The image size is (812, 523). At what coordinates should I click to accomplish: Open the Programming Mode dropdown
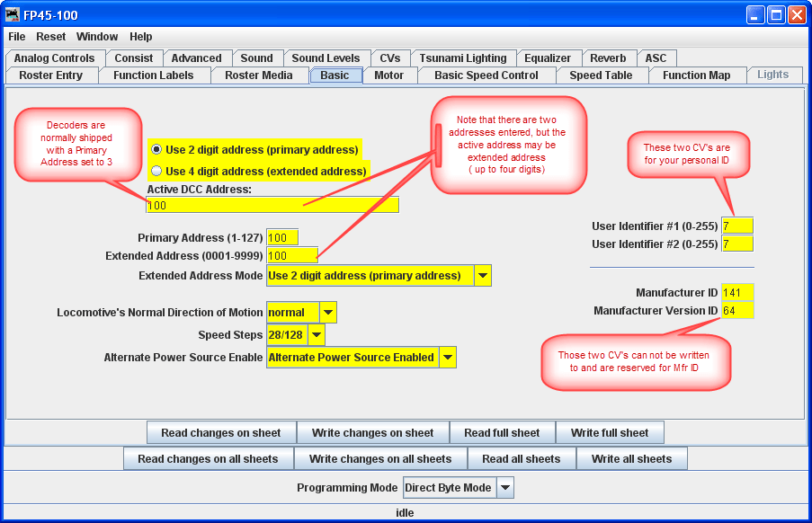[x=507, y=487]
